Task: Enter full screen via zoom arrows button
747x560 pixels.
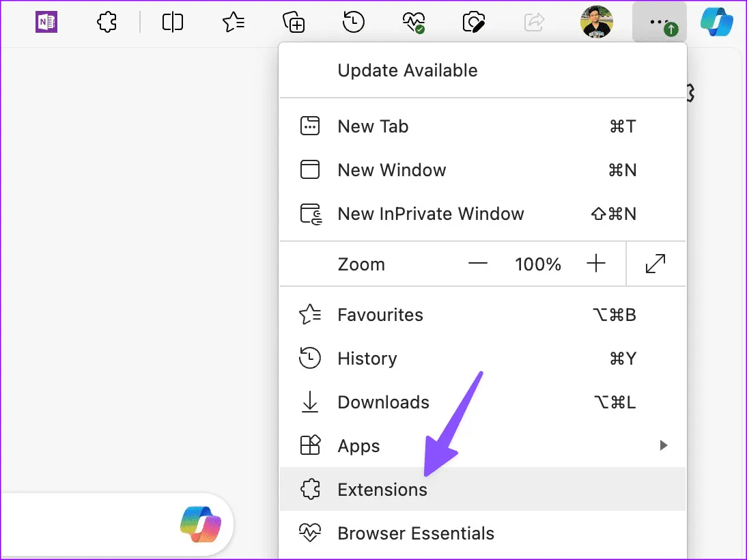Action: pos(656,264)
